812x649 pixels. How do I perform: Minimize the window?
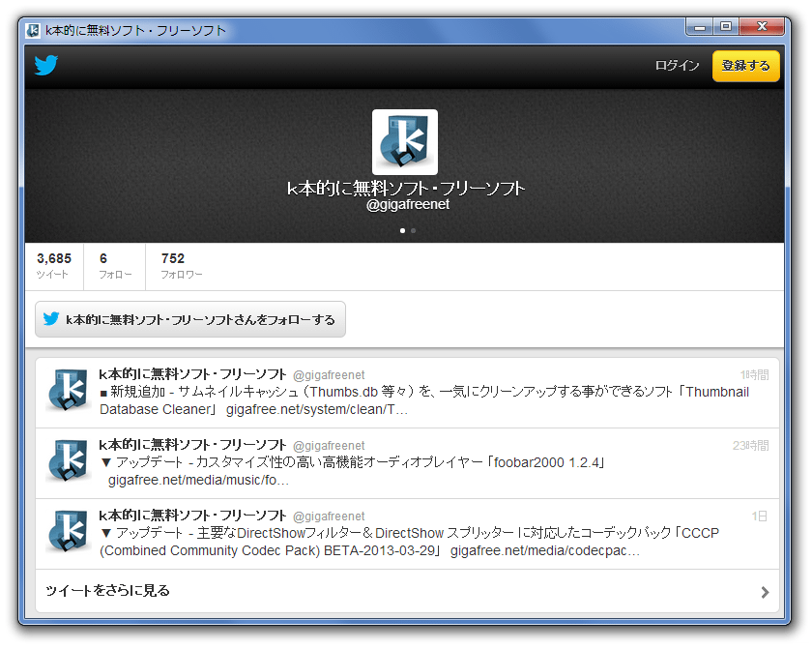(700, 26)
